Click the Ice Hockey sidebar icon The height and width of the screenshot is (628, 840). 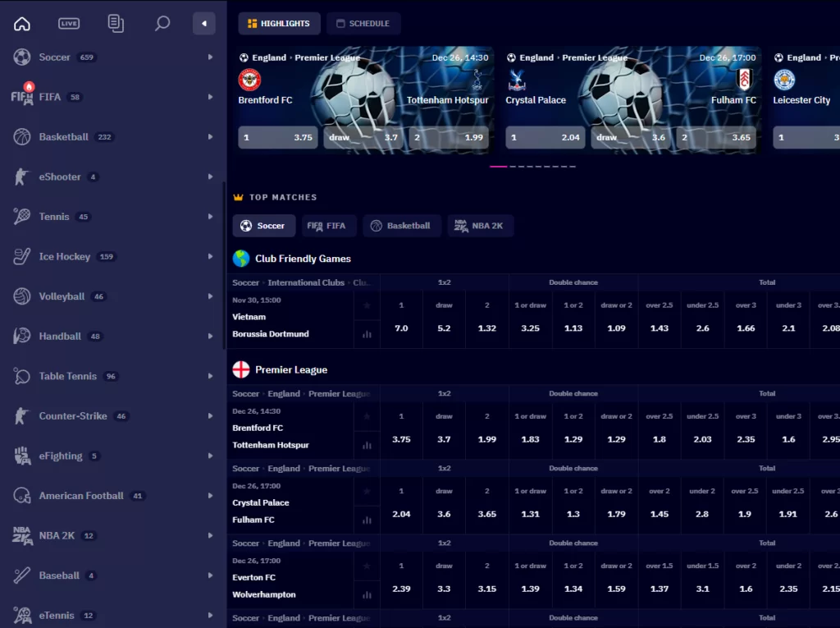22,256
